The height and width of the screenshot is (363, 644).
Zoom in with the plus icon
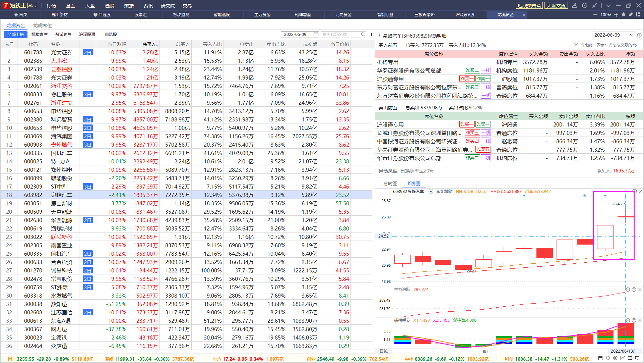(616, 15)
